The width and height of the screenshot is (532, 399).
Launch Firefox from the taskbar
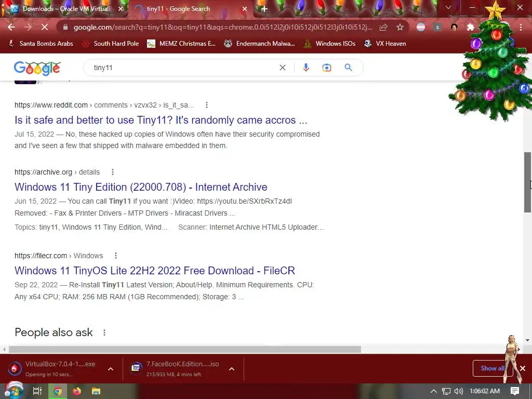tap(77, 391)
